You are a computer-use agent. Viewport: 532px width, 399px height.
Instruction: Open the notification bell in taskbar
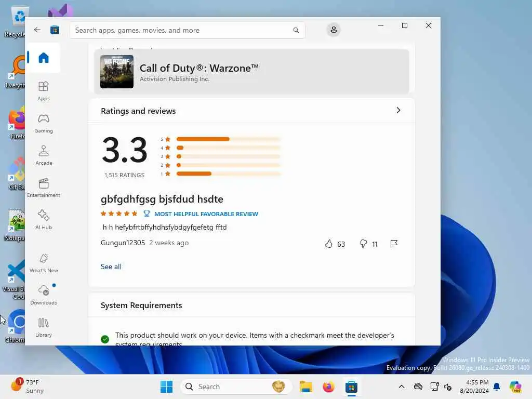pyautogui.click(x=497, y=387)
